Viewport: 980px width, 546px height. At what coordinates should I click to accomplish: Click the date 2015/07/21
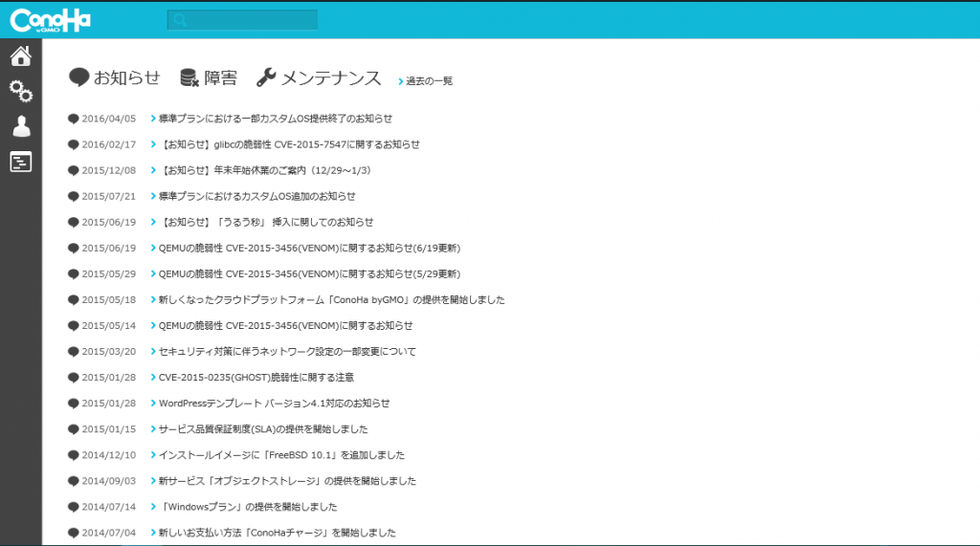tap(109, 196)
